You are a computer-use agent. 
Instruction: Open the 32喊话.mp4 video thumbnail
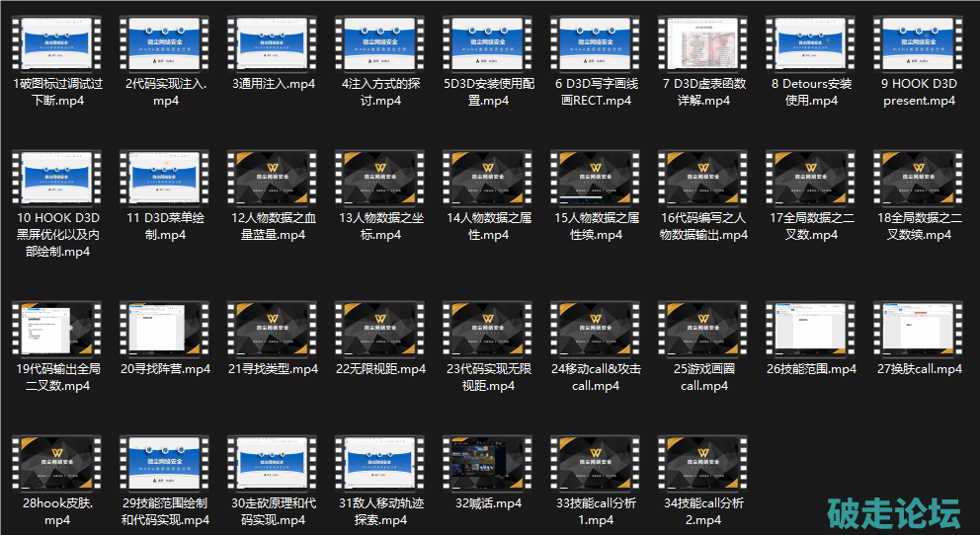(x=488, y=464)
